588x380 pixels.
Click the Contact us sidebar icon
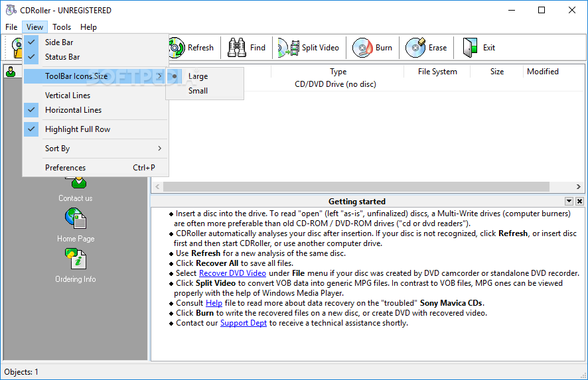click(x=76, y=183)
